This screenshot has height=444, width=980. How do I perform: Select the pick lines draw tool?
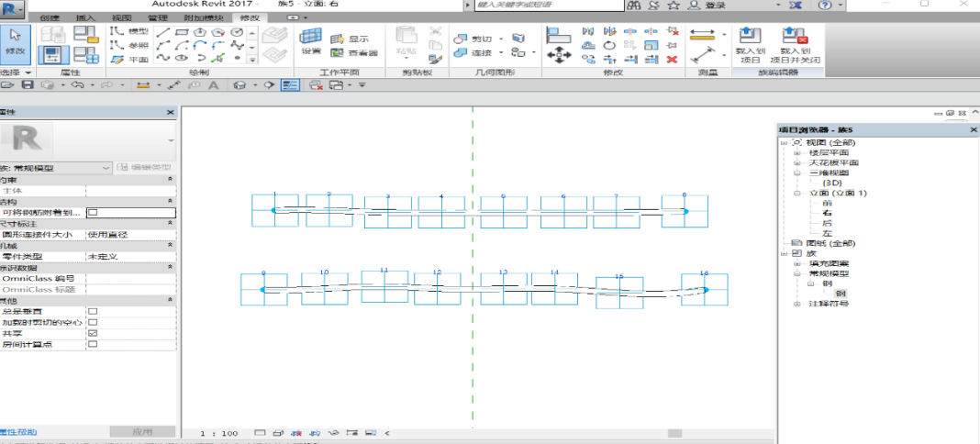(x=218, y=58)
